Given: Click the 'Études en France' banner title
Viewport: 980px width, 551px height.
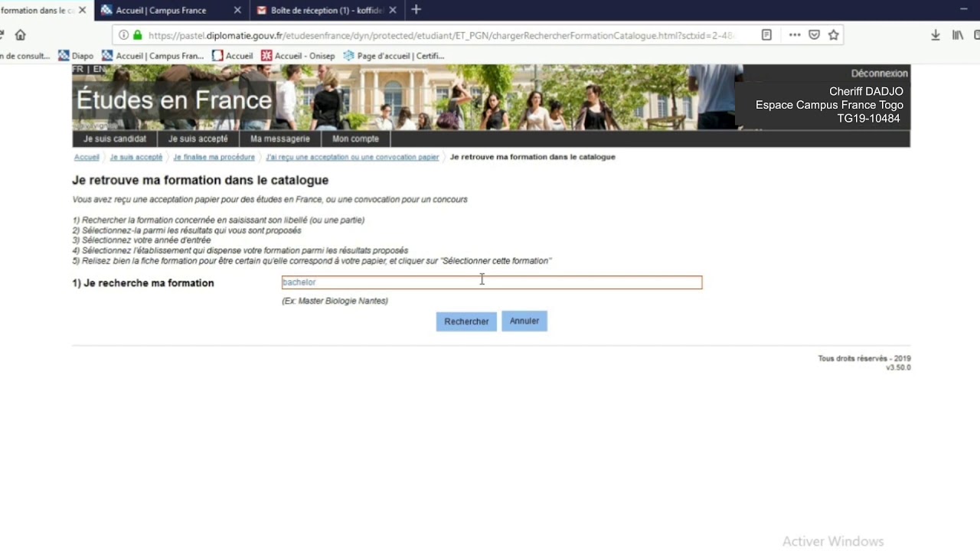Looking at the screenshot, I should [x=175, y=100].
